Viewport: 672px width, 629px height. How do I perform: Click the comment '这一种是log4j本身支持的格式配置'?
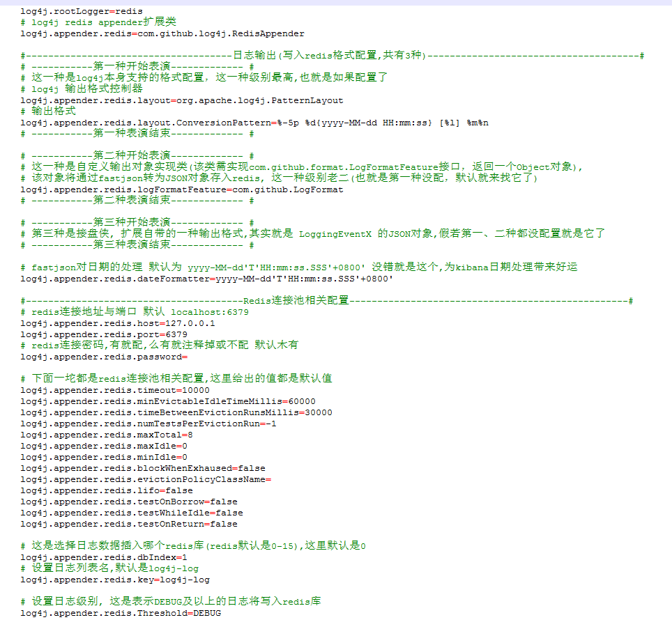click(204, 77)
